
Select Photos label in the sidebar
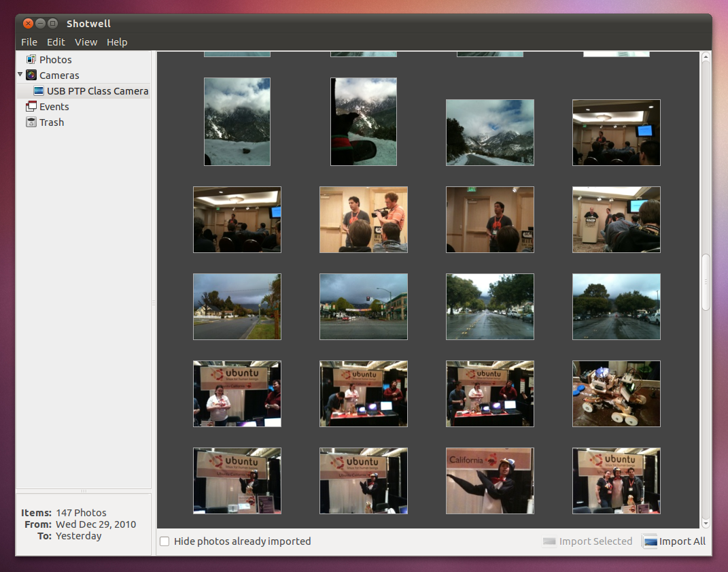(55, 59)
